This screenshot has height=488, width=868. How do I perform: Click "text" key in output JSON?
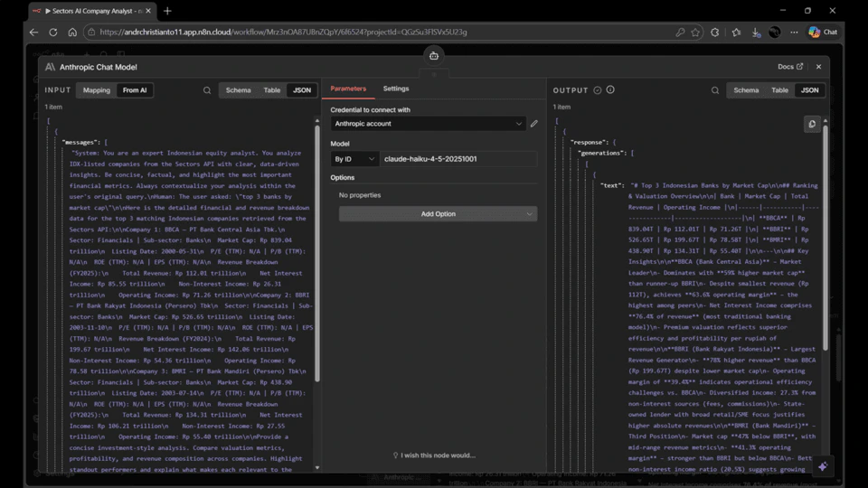coord(612,185)
